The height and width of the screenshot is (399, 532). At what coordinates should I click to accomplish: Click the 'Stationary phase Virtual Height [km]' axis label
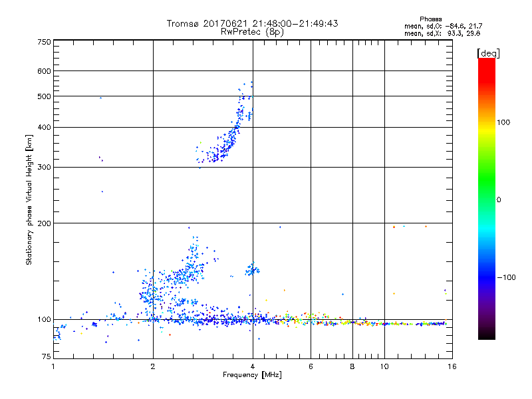[29, 200]
